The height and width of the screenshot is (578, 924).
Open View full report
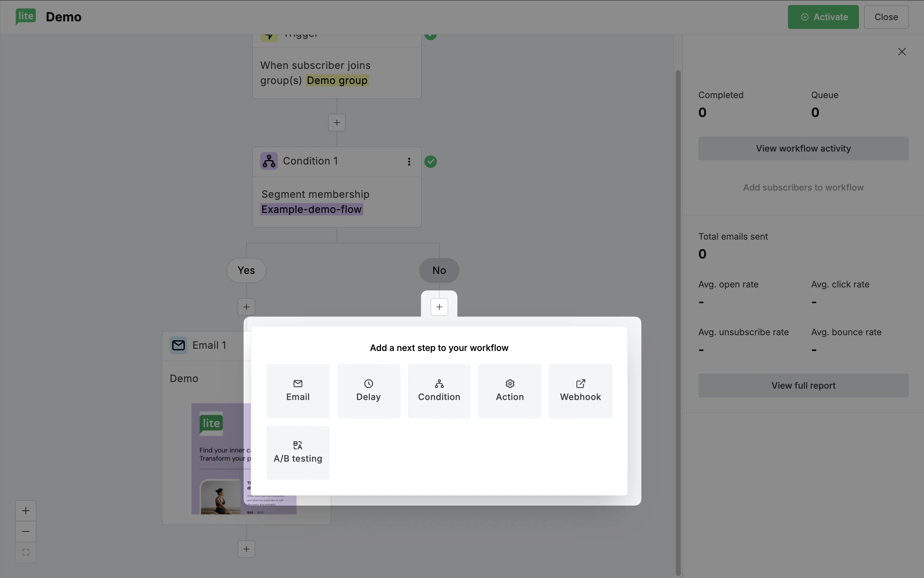[803, 385]
